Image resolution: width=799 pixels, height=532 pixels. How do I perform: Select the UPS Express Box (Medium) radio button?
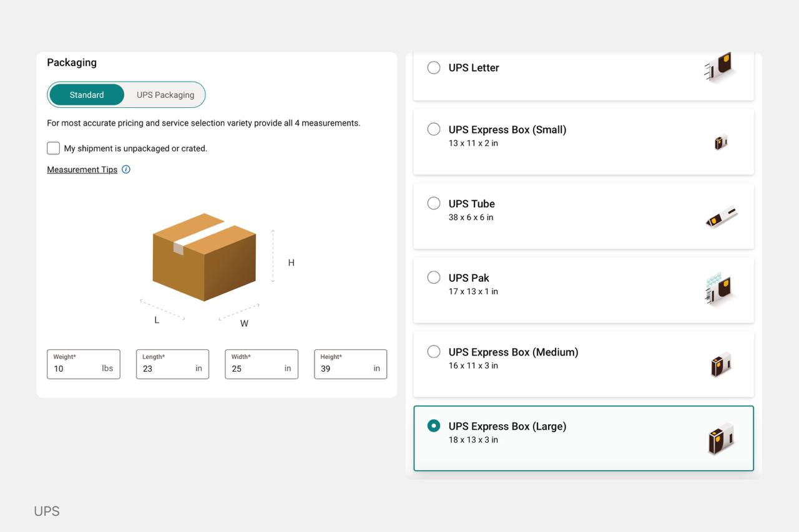[434, 352]
